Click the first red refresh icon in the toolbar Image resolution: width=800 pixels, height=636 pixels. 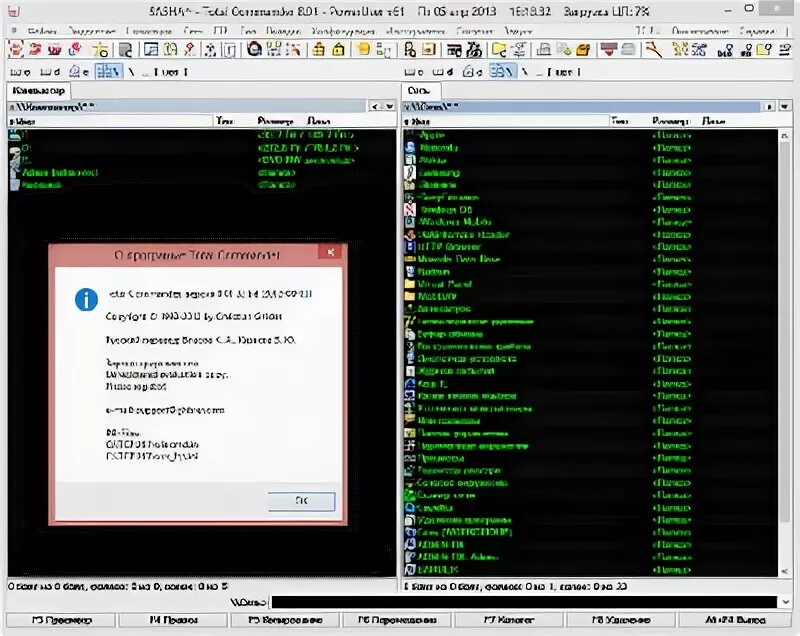click(16, 49)
